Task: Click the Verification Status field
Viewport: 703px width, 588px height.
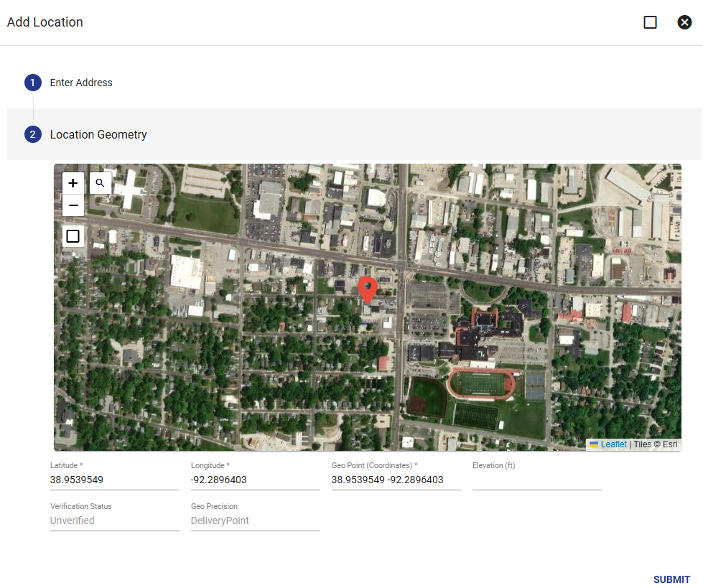Action: (x=115, y=521)
